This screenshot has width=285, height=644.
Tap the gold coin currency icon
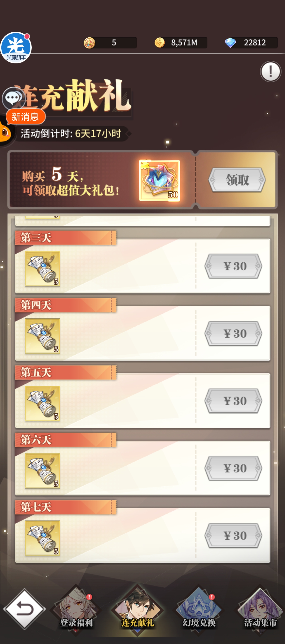click(160, 43)
